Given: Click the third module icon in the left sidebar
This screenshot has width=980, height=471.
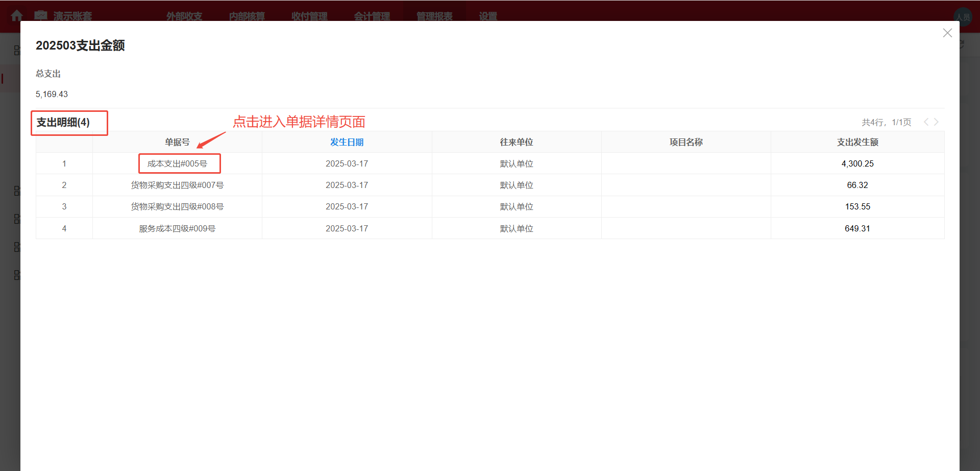Looking at the screenshot, I should pyautogui.click(x=17, y=219).
